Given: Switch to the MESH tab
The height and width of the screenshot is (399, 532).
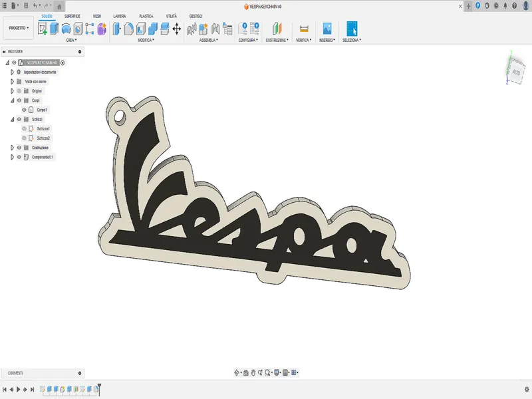Looking at the screenshot, I should click(97, 16).
